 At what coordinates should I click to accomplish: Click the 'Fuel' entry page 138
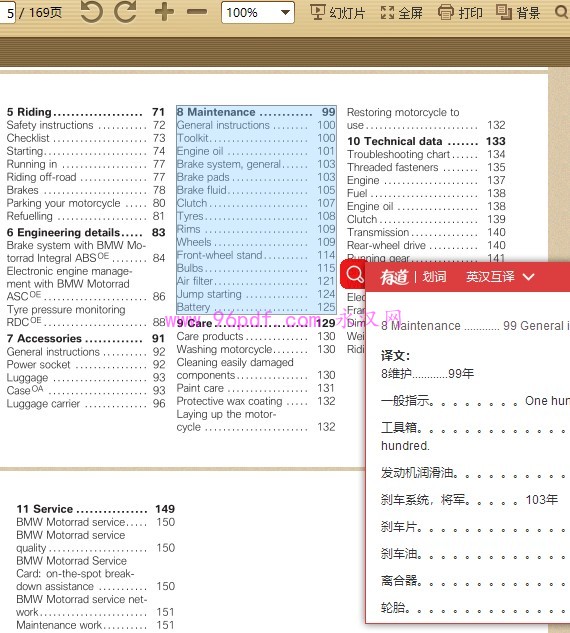point(426,193)
